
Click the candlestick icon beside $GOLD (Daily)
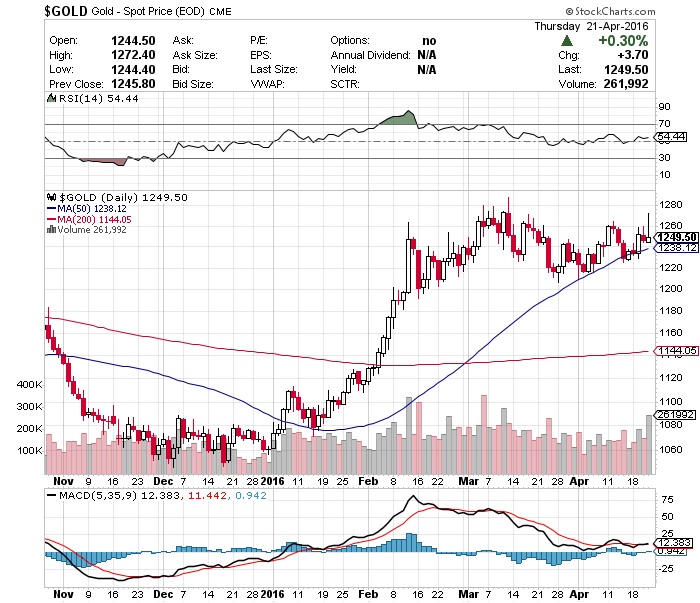(x=52, y=197)
